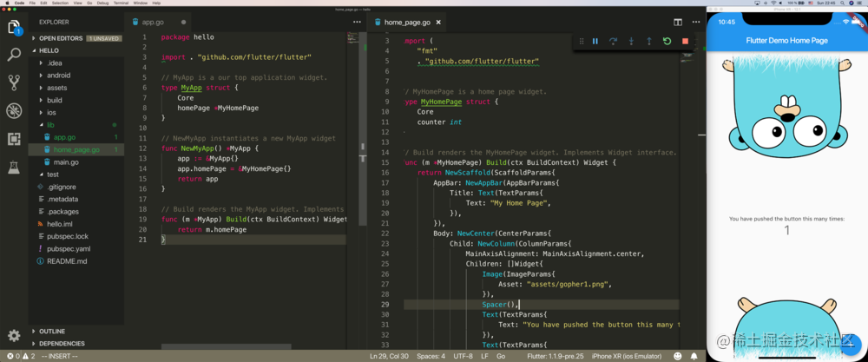Open the Extensions view in activity bar

pyautogui.click(x=14, y=139)
